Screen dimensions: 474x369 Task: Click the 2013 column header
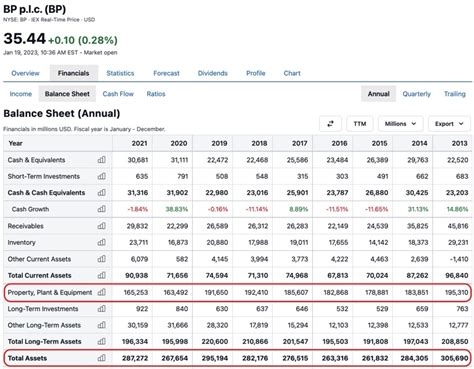459,143
